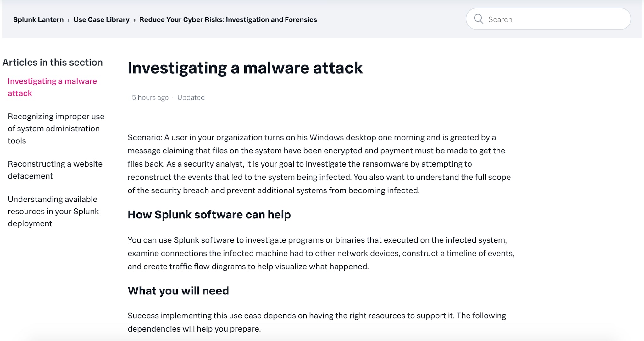The width and height of the screenshot is (644, 341).
Task: Click the 15 hours ago timestamp
Action: pyautogui.click(x=148, y=97)
